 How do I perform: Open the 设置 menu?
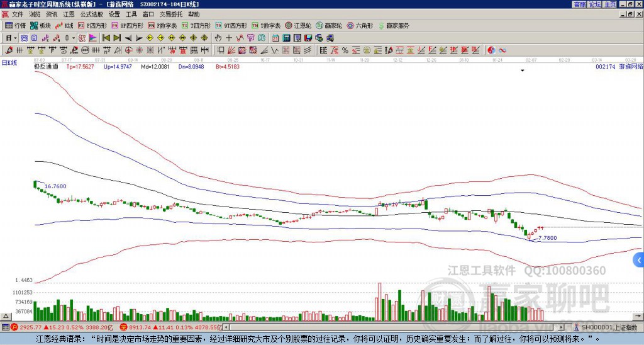tap(114, 14)
